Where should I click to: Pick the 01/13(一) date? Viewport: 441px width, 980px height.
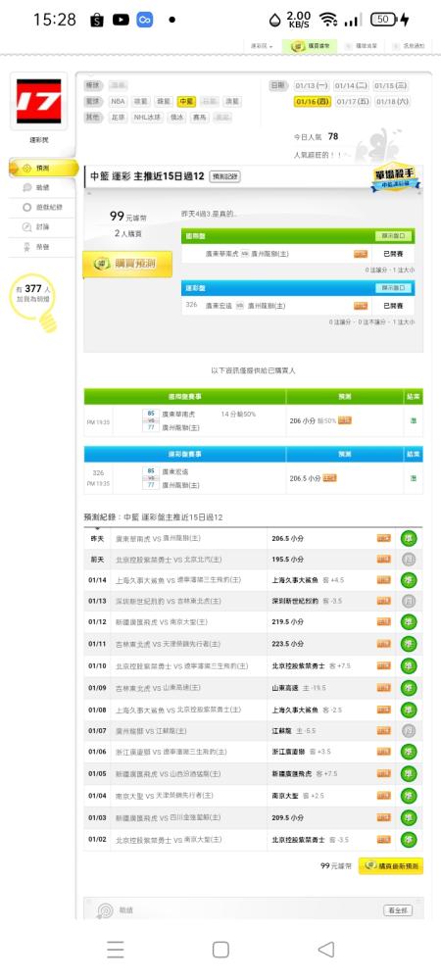tap(312, 85)
